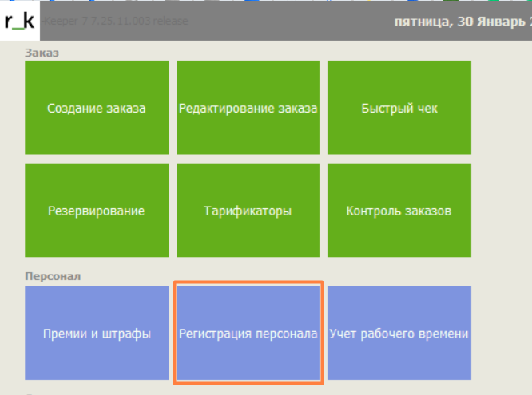This screenshot has height=395, width=532.
Task: Select the Быстрый чек tile
Action: (399, 108)
